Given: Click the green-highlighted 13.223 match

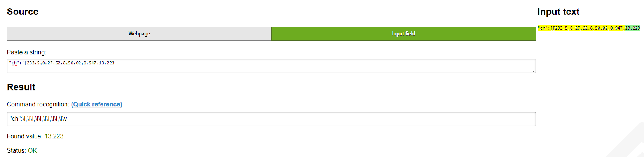Looking at the screenshot, I should (632, 28).
